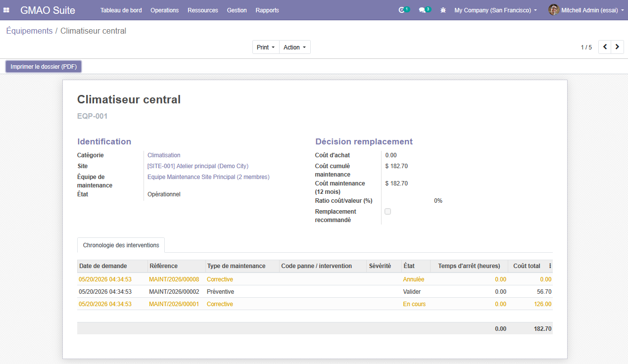Toggle the Remplacement recommandé checkbox
628x364 pixels.
tap(388, 211)
